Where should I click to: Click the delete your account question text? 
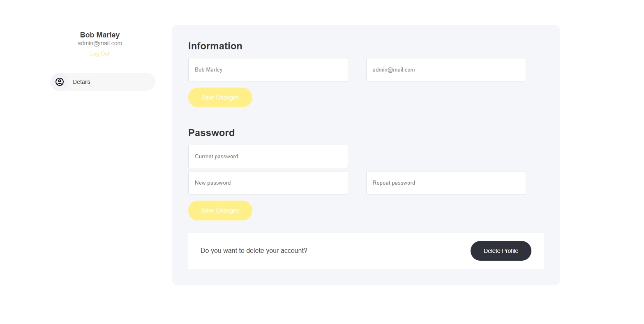(254, 251)
